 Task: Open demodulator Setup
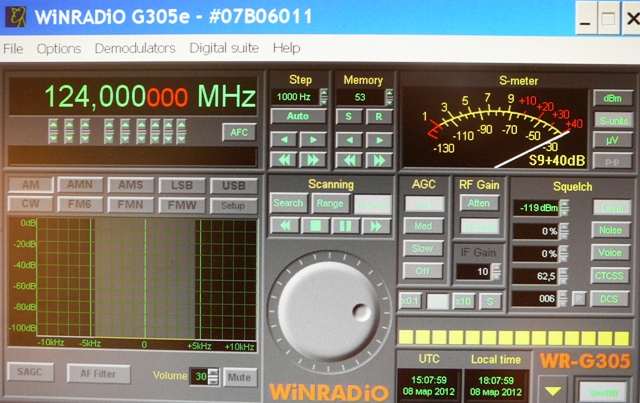(234, 205)
